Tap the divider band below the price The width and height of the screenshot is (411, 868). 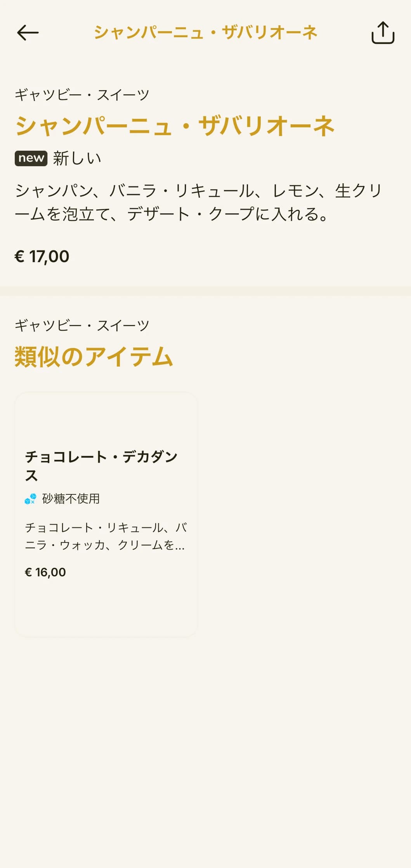pos(206,291)
